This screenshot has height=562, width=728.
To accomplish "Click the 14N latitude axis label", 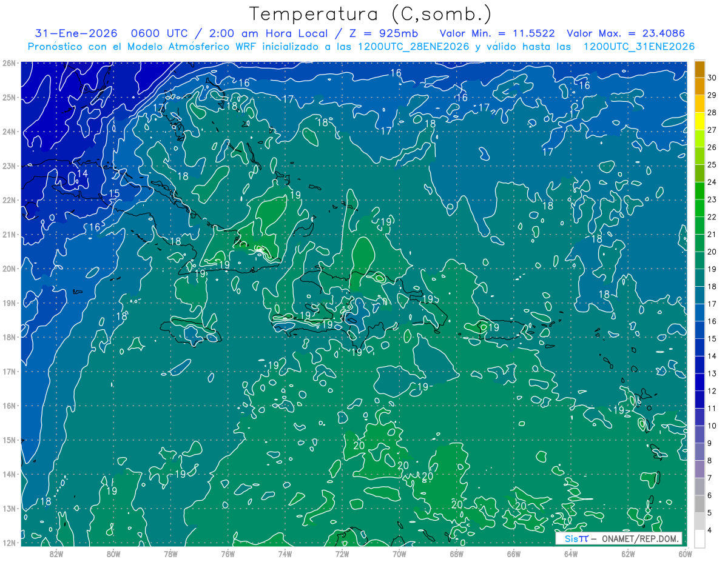I will pyautogui.click(x=9, y=474).
